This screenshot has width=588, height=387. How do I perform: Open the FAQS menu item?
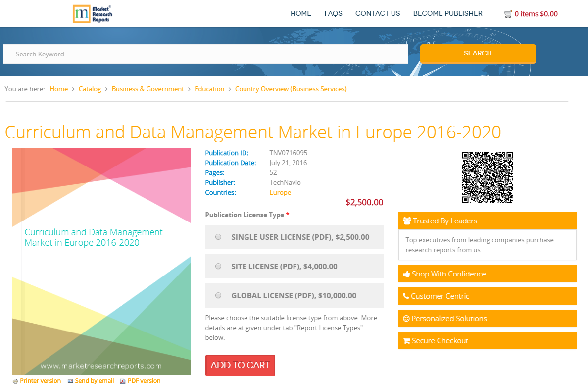(x=334, y=13)
